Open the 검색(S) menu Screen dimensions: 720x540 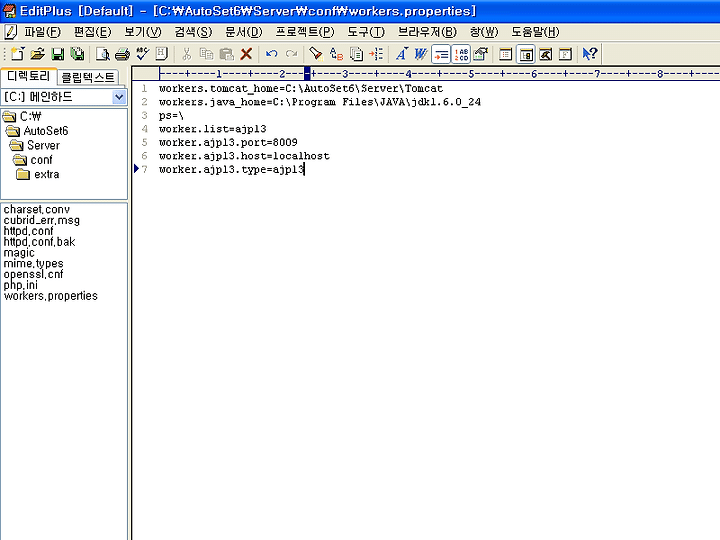193,32
